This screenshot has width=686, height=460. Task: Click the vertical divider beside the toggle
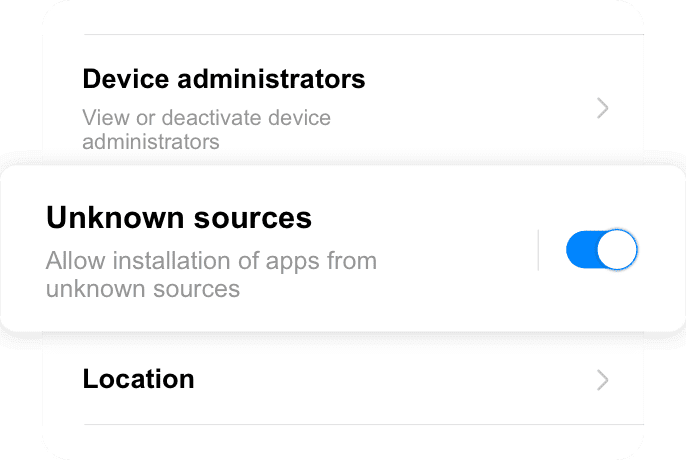(x=538, y=250)
